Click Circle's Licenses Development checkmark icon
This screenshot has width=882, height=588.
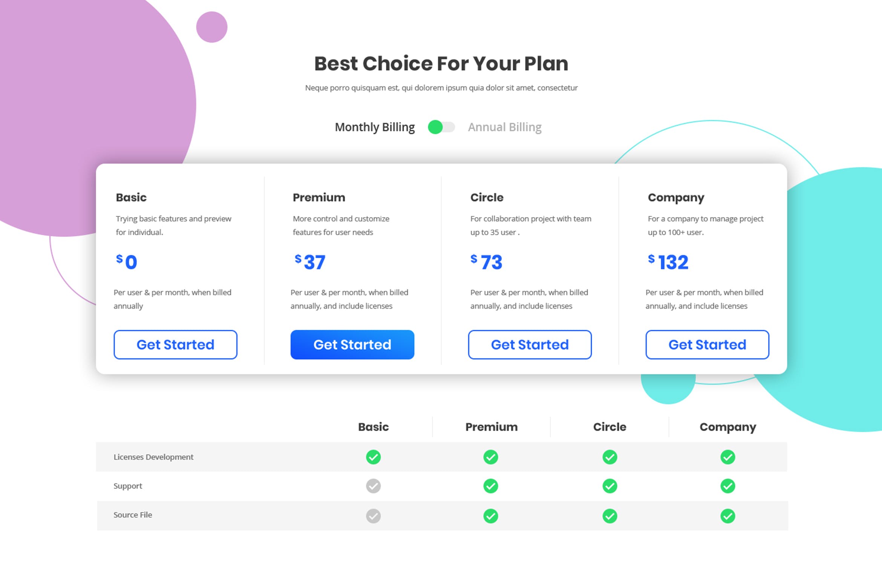[609, 457]
